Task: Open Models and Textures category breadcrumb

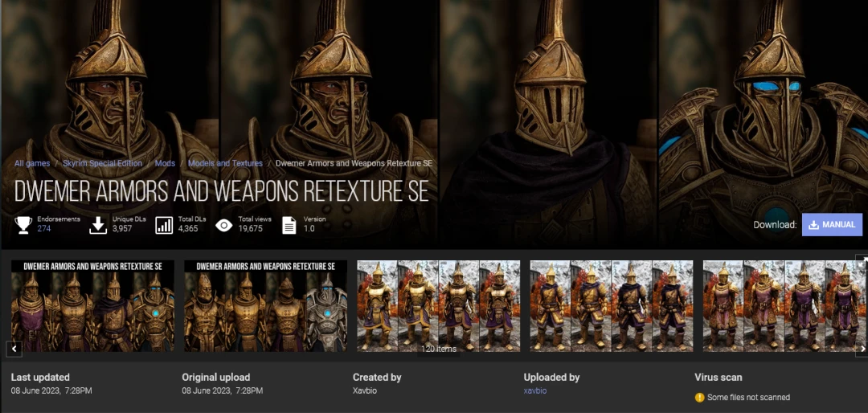Action: (x=225, y=163)
